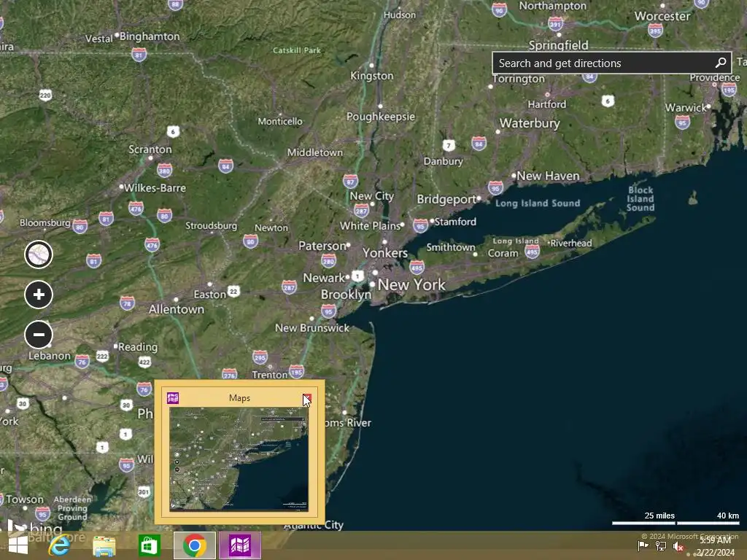The image size is (747, 560).
Task: Click the White Plains label
Action: click(370, 226)
